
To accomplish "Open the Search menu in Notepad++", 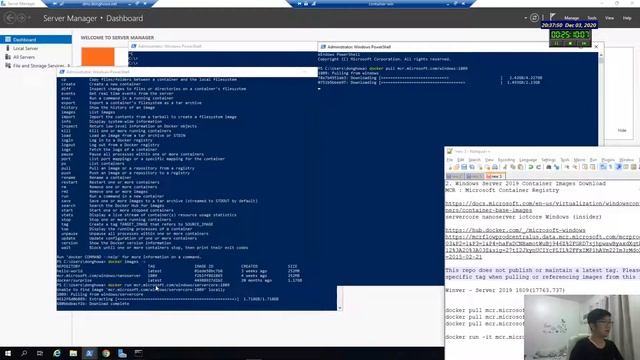I will click(475, 160).
